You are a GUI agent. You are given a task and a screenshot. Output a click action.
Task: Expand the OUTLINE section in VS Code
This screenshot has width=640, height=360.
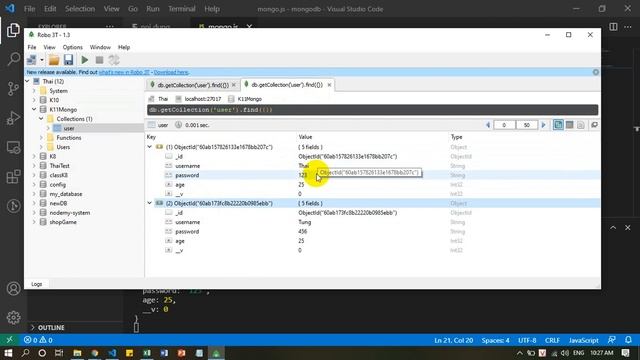coord(47,327)
